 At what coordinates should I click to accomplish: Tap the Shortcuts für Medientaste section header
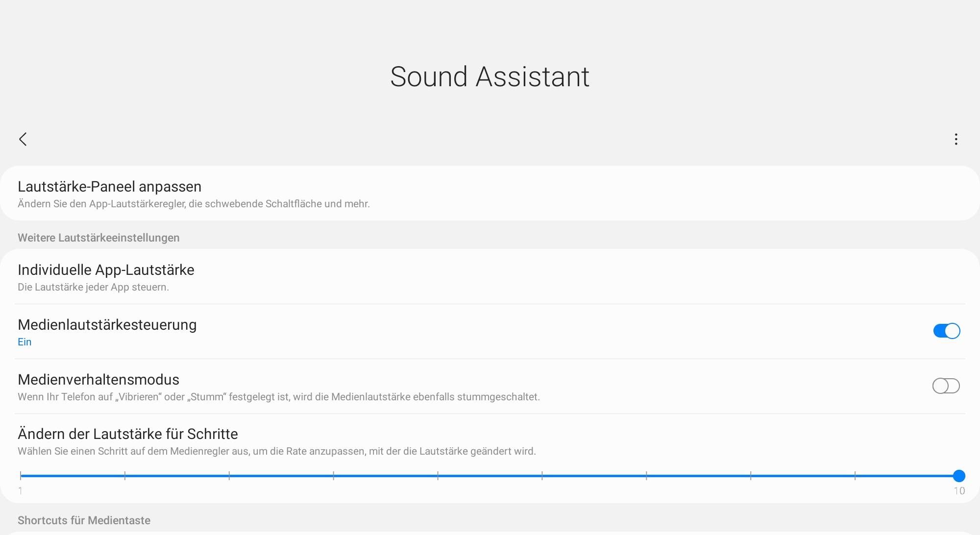84,520
